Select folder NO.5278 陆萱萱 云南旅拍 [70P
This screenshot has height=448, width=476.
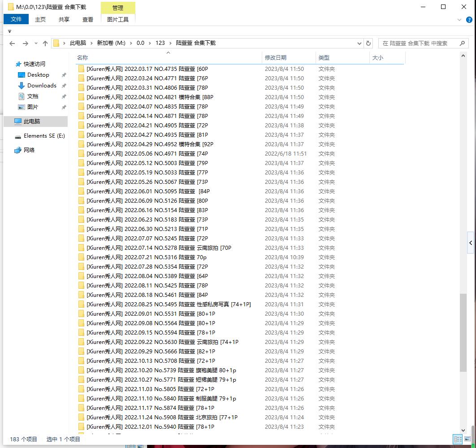[x=159, y=248]
